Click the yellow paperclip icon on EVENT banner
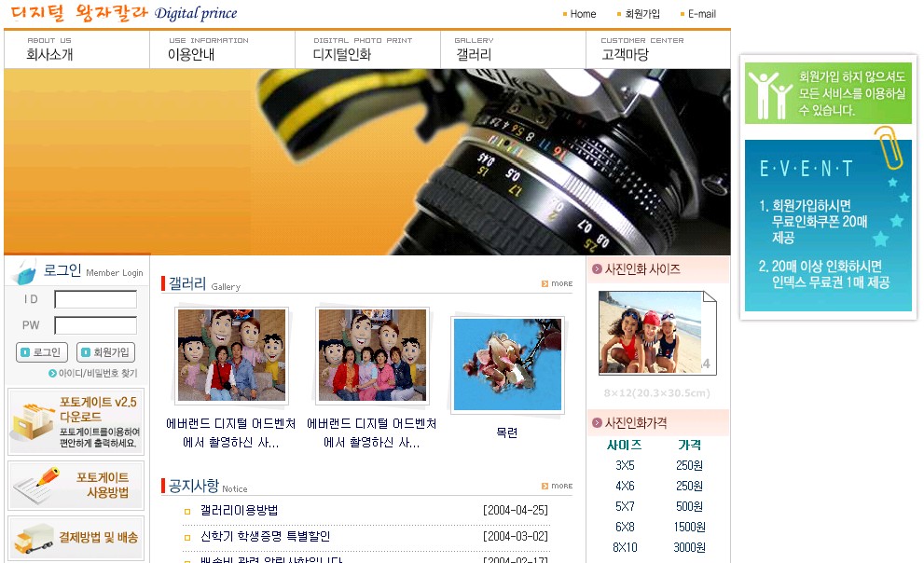This screenshot has height=563, width=924. click(x=889, y=147)
